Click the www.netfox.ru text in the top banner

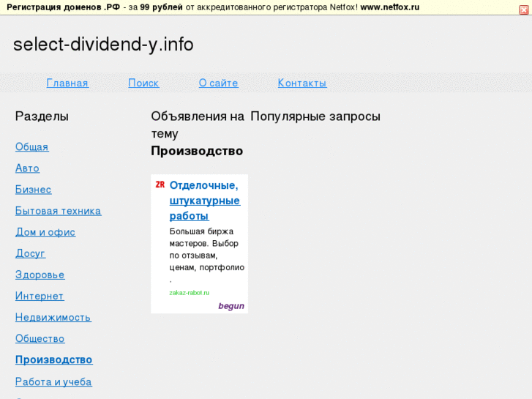click(390, 7)
